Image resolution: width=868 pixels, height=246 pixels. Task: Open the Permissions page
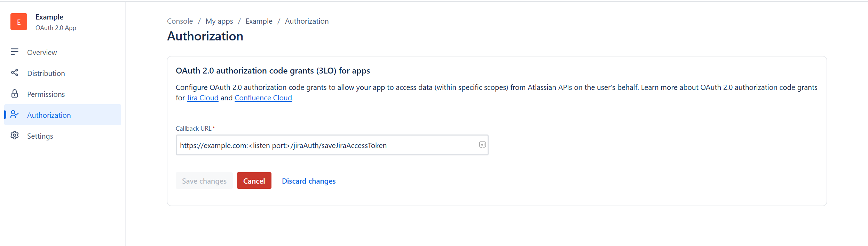point(46,94)
